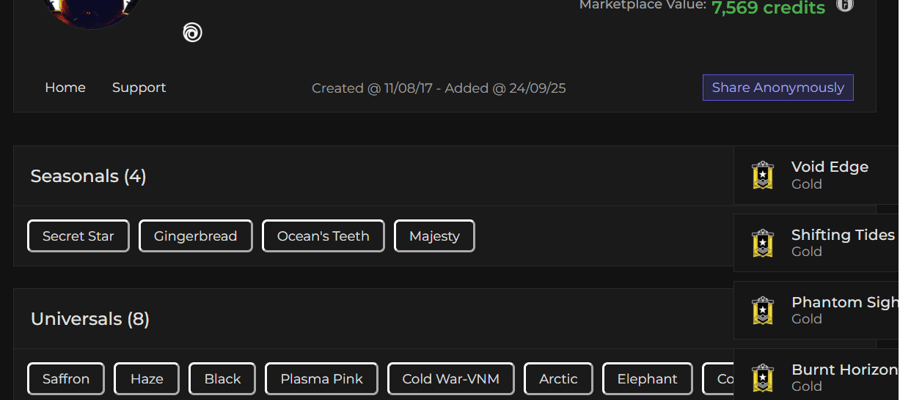This screenshot has width=900, height=400.
Task: Select the Cold War-VNM skin tag
Action: tap(451, 379)
